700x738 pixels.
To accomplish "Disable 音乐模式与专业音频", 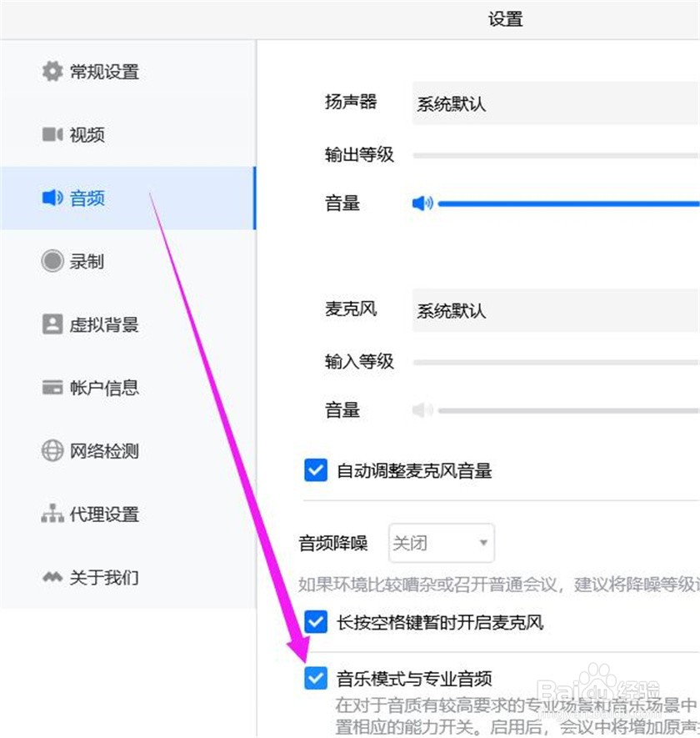I will pos(315,679).
